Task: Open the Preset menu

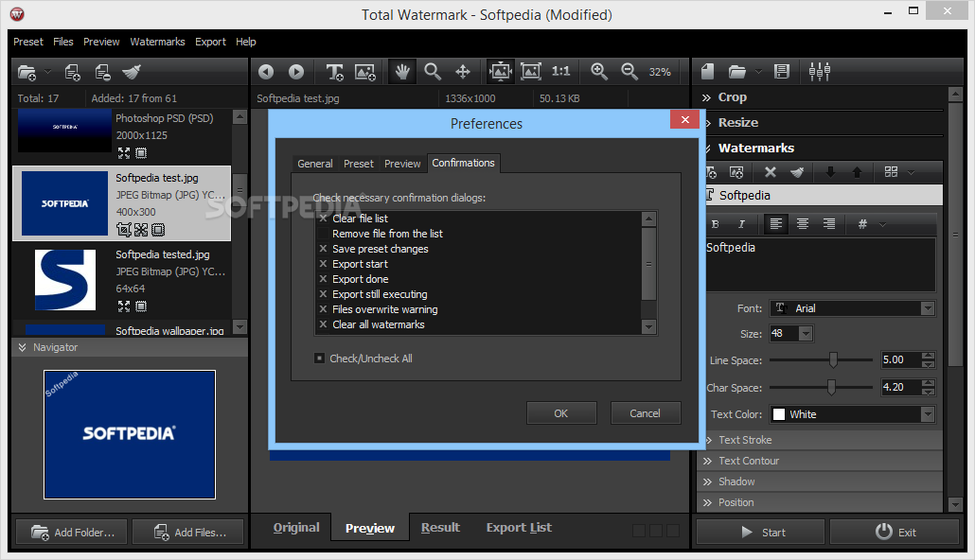Action: [28, 42]
